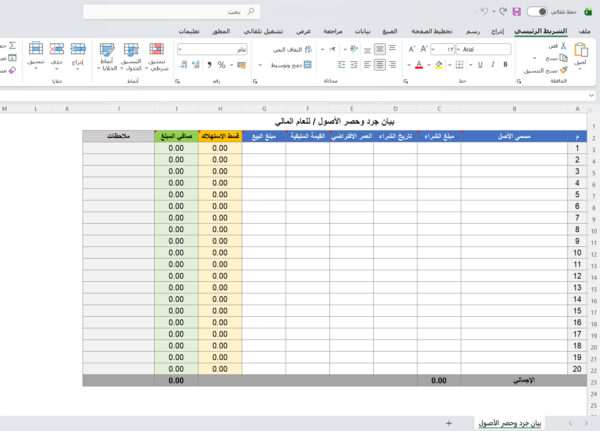The height and width of the screenshot is (431, 600).
Task: Toggle the AutoSave switch
Action: [537, 11]
